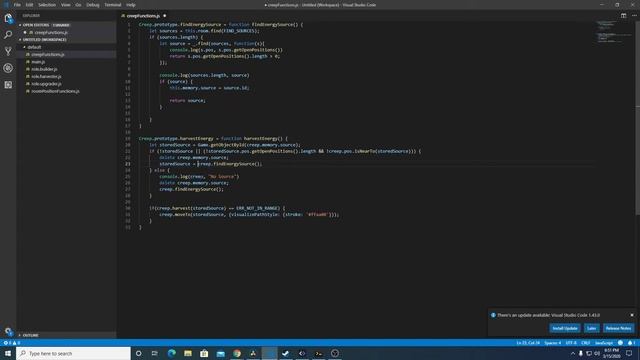The width and height of the screenshot is (640, 360).
Task: Open the Explorer view in activity bar
Action: point(8,18)
